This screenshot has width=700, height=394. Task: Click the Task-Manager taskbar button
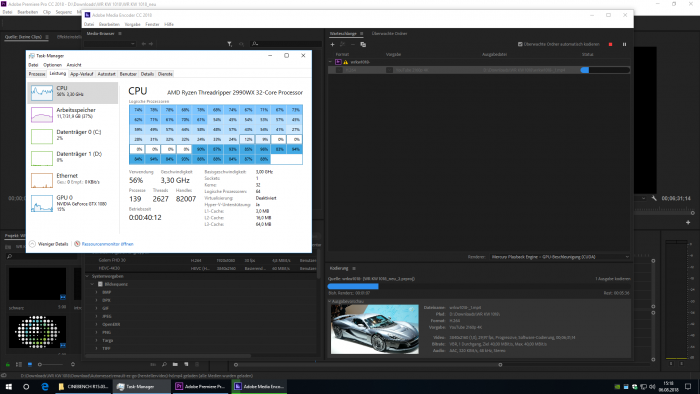point(142,386)
